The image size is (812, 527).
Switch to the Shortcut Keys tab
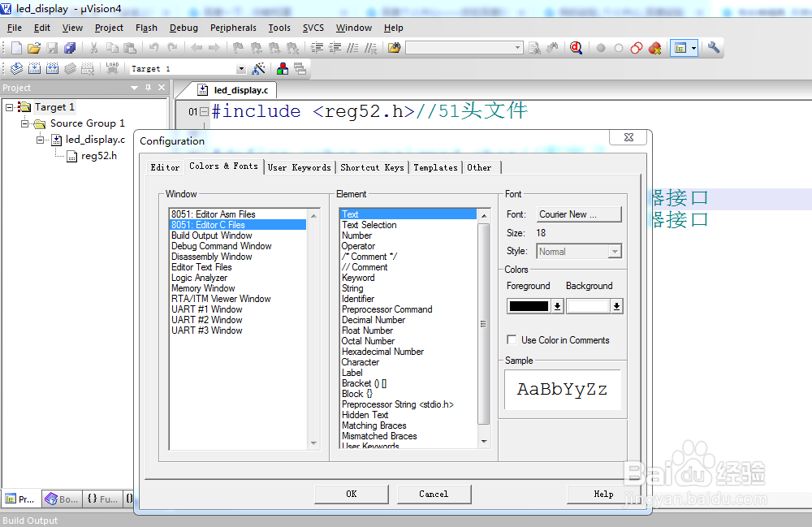click(372, 167)
